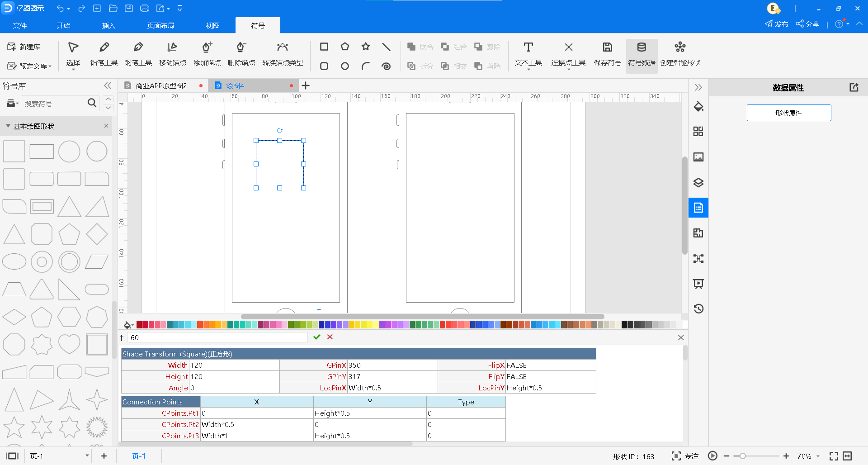The width and height of the screenshot is (868, 465).
Task: Open the 页-1 page selector dropdown
Action: pos(59,456)
